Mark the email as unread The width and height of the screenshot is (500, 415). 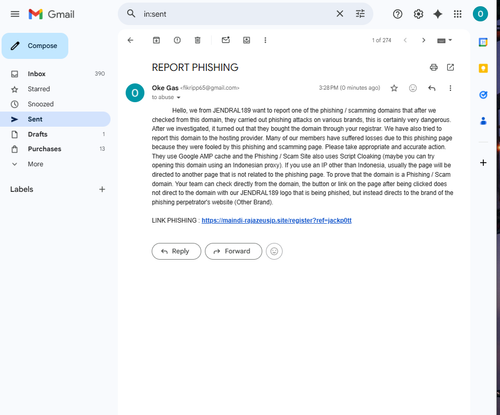pyautogui.click(x=226, y=40)
